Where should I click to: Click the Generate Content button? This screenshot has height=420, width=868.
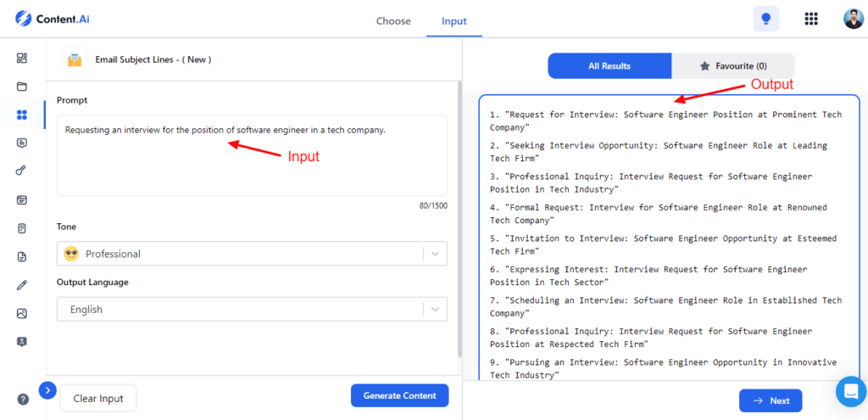400,395
